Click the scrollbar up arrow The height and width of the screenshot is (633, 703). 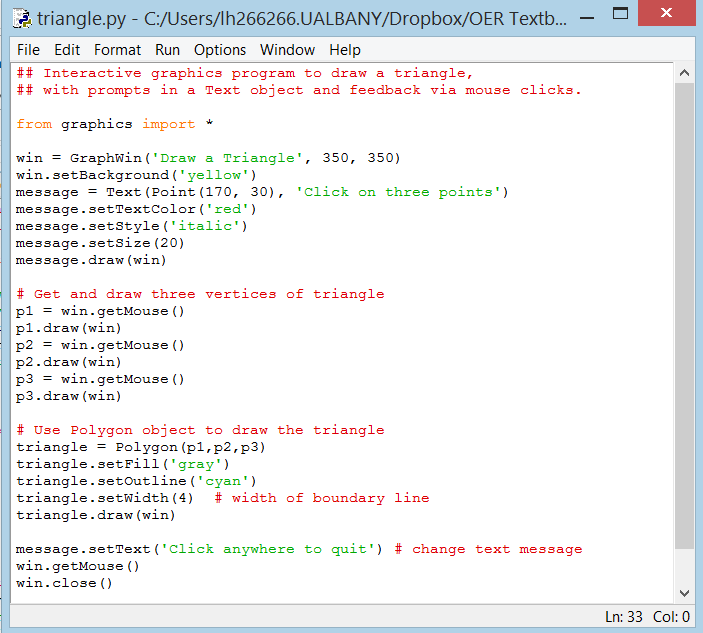click(x=684, y=73)
